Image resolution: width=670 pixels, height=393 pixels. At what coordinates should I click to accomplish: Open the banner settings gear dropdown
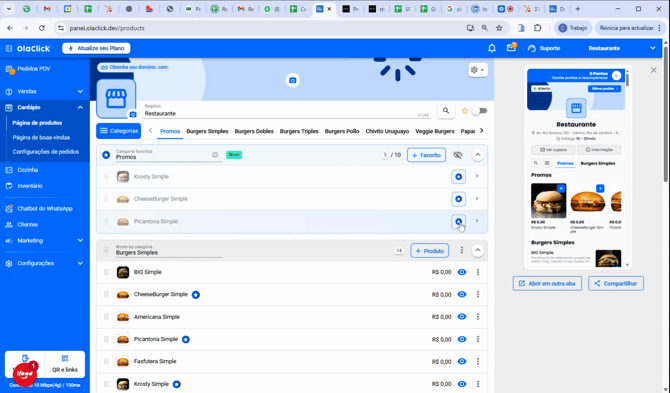coord(477,70)
